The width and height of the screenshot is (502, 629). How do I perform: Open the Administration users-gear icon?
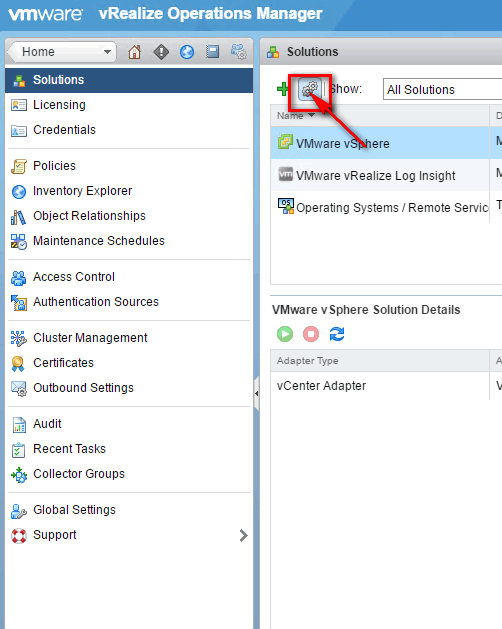tap(239, 52)
